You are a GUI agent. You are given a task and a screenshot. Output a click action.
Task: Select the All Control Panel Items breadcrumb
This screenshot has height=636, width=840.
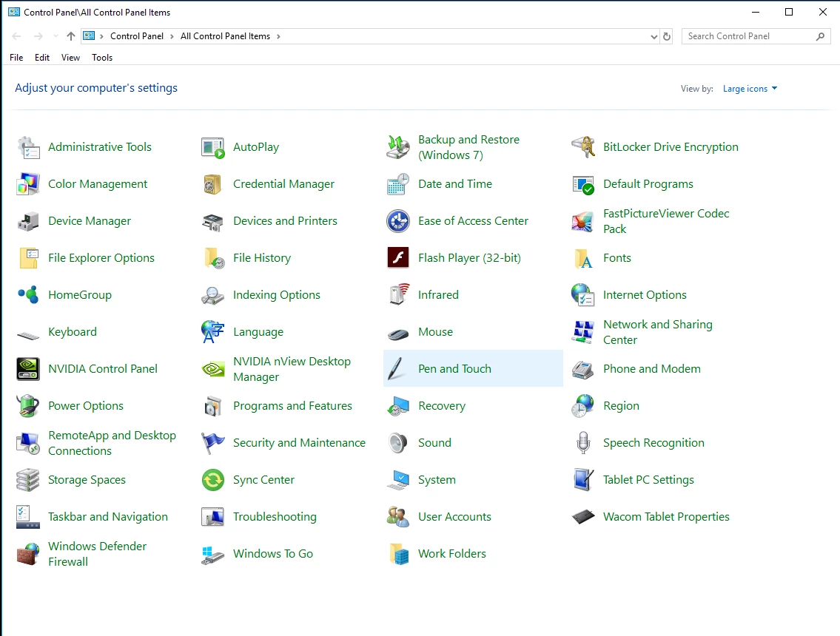[x=225, y=36]
